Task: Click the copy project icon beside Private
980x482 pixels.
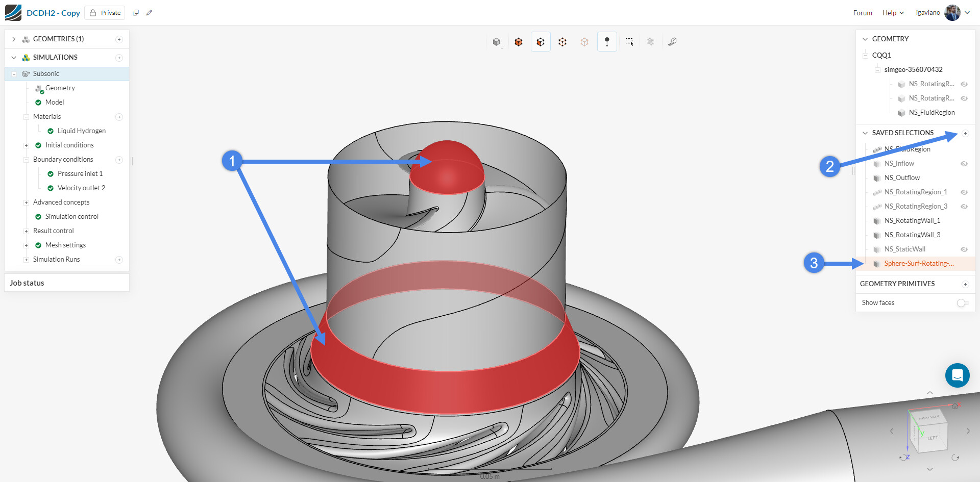Action: pos(136,12)
